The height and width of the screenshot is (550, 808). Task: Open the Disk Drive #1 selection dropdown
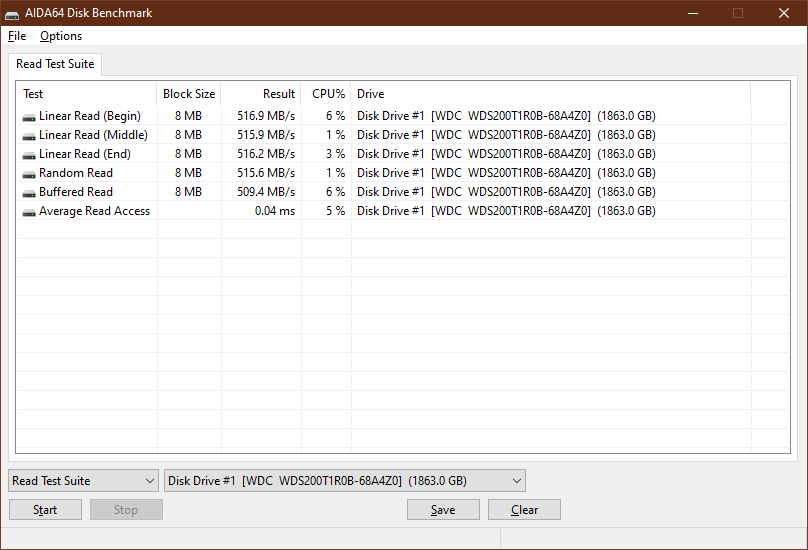point(345,480)
